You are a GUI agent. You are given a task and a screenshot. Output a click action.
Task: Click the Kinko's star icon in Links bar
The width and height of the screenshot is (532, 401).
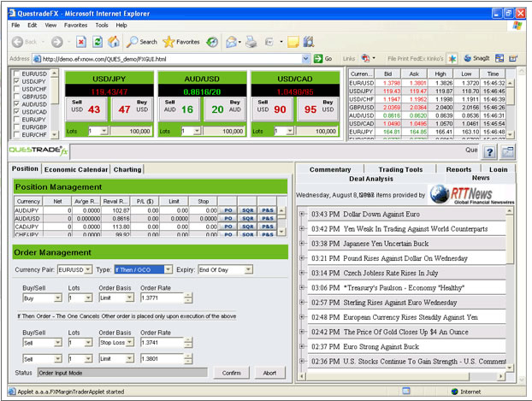click(452, 59)
